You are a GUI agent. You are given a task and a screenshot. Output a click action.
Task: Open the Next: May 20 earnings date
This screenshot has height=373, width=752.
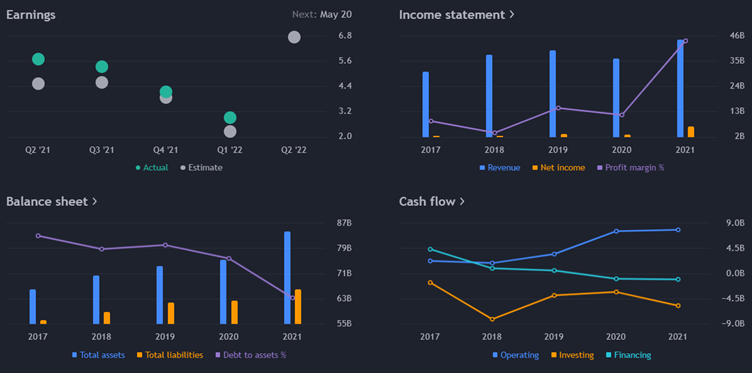pos(322,15)
